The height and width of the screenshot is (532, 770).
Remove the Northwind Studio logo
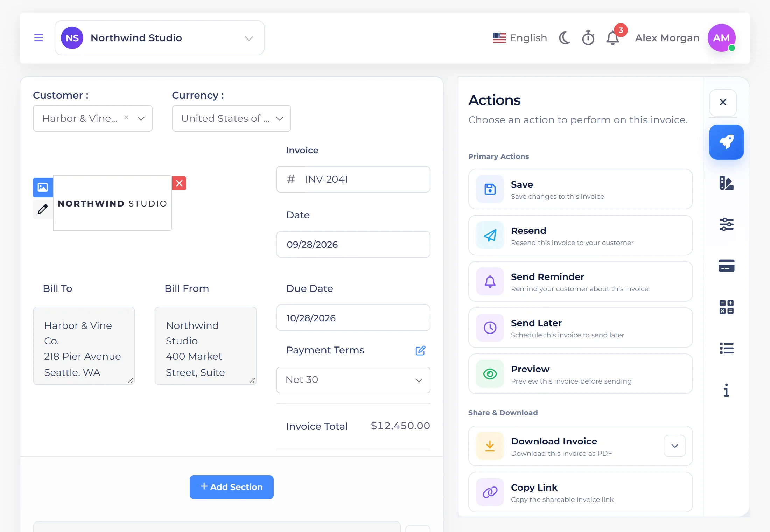point(179,183)
